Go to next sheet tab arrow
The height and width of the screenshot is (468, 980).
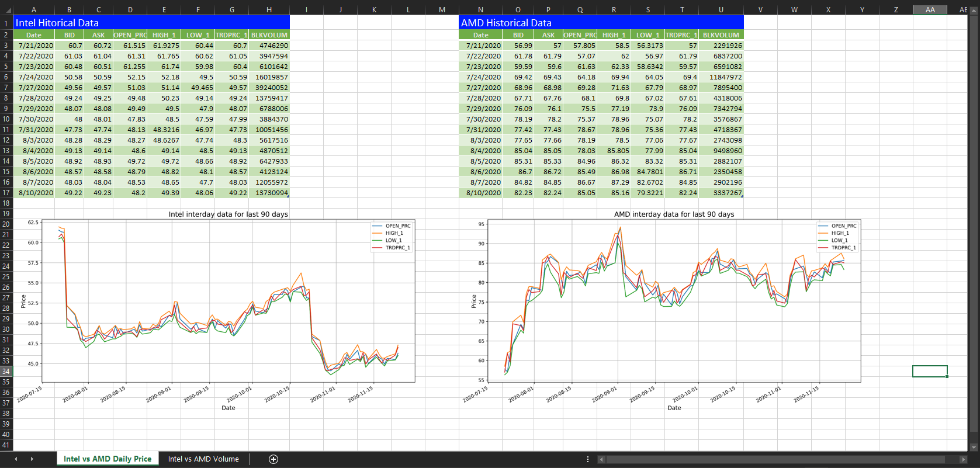coord(32,459)
